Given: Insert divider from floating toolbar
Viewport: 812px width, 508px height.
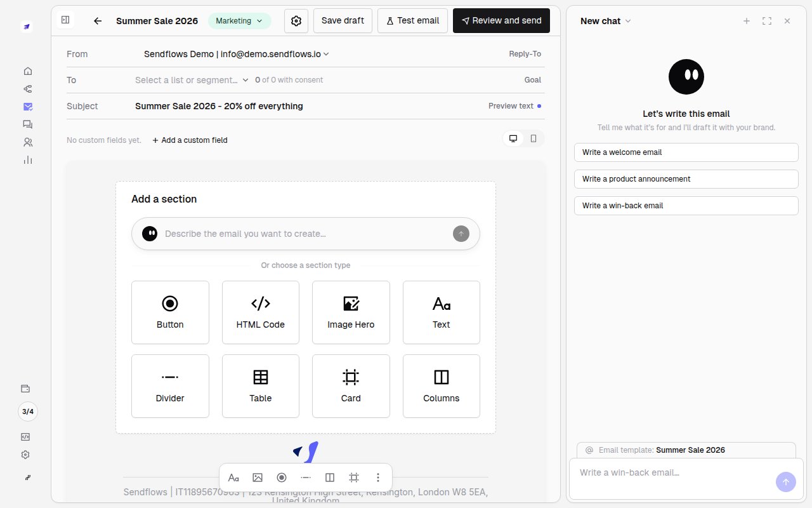Looking at the screenshot, I should pyautogui.click(x=306, y=478).
